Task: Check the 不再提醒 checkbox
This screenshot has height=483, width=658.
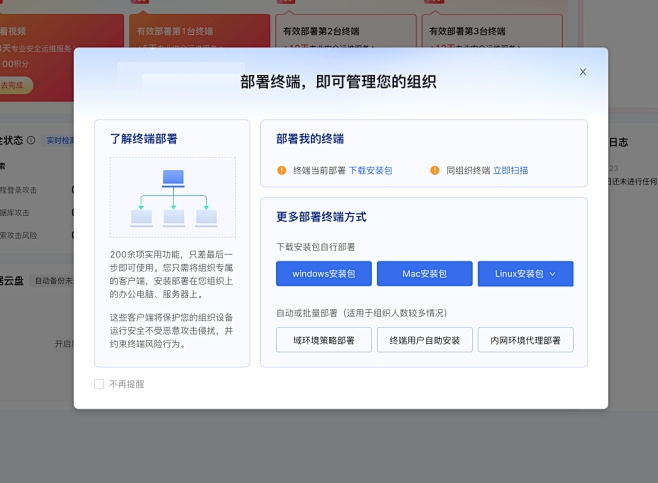Action: click(99, 384)
